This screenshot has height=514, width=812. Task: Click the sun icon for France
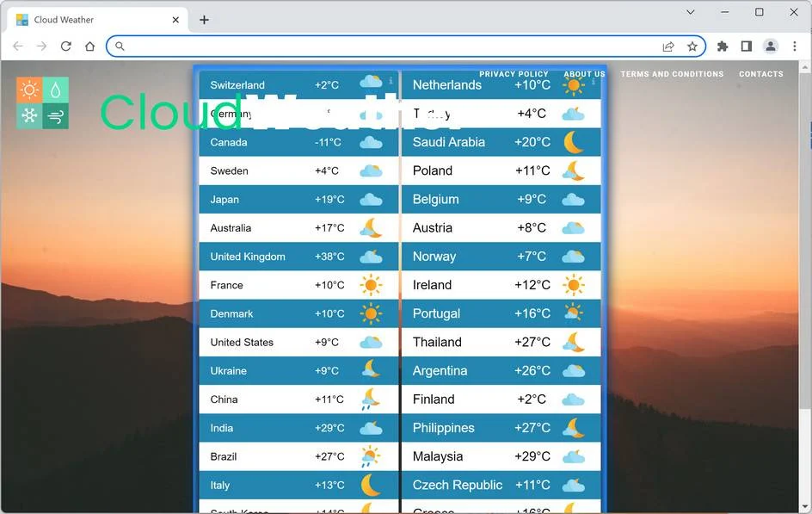coord(371,285)
